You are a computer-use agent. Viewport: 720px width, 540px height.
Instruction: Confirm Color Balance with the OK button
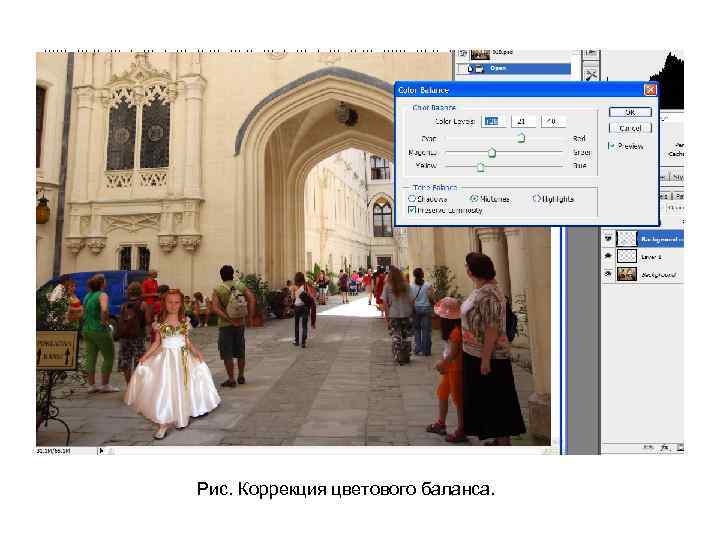[630, 112]
